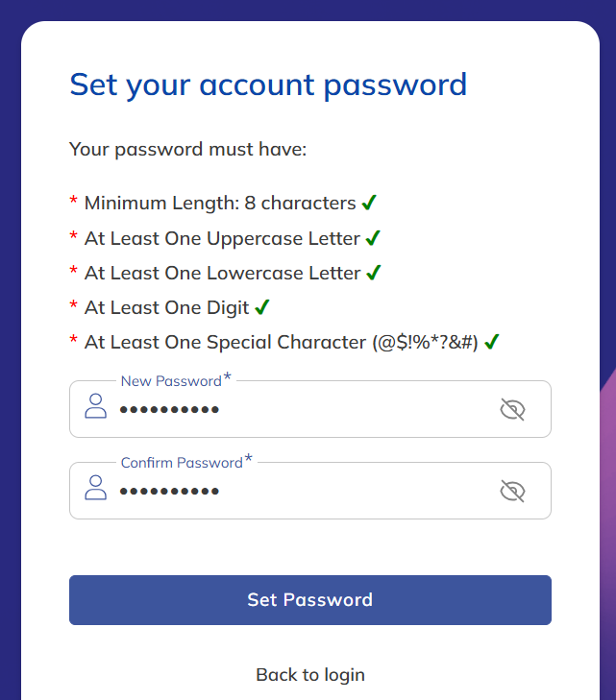Reveal the Confirm Password via eye icon
The height and width of the screenshot is (700, 616).
(x=513, y=492)
